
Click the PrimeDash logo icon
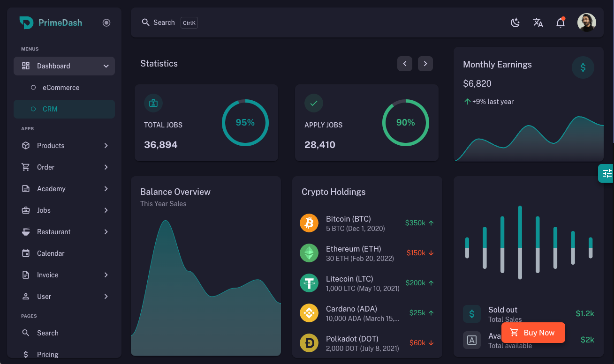click(26, 22)
